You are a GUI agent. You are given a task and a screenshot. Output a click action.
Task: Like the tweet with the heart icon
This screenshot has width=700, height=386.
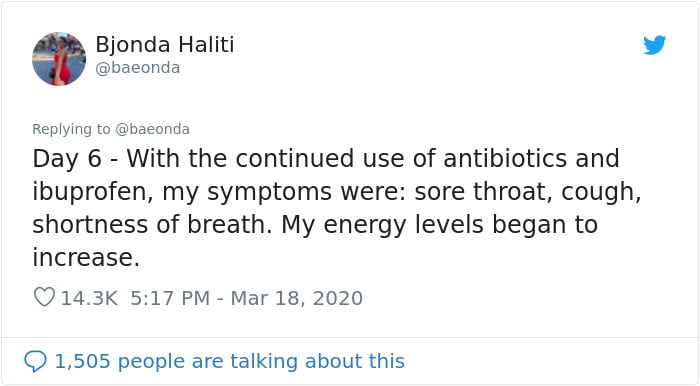(x=44, y=297)
